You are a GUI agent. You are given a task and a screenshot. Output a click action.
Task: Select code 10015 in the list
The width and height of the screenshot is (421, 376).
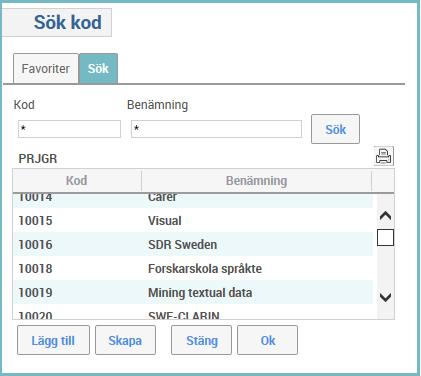35,221
